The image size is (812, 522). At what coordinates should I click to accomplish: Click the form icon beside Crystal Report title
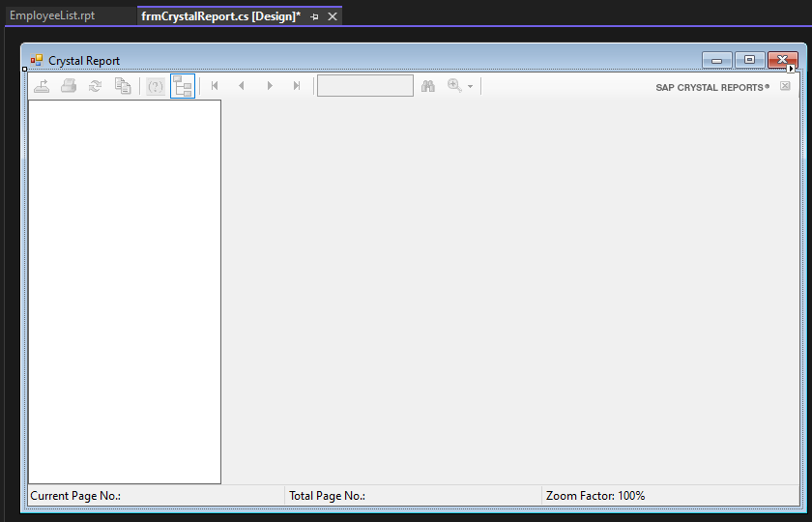(37, 60)
